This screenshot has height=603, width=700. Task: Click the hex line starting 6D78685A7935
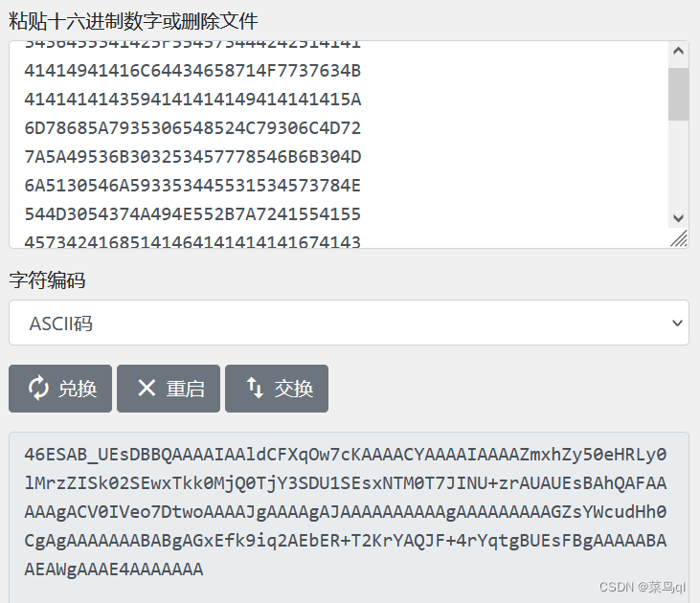coord(192,128)
